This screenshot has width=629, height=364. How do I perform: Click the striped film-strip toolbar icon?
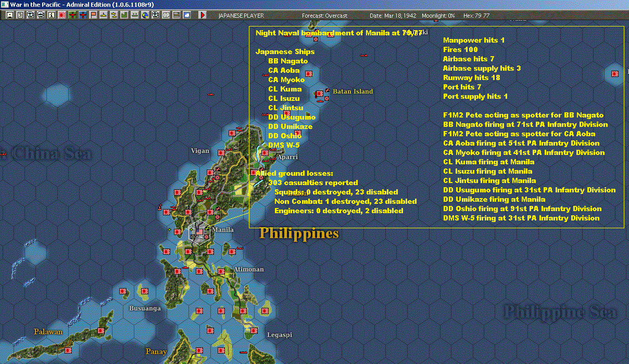click(x=176, y=15)
